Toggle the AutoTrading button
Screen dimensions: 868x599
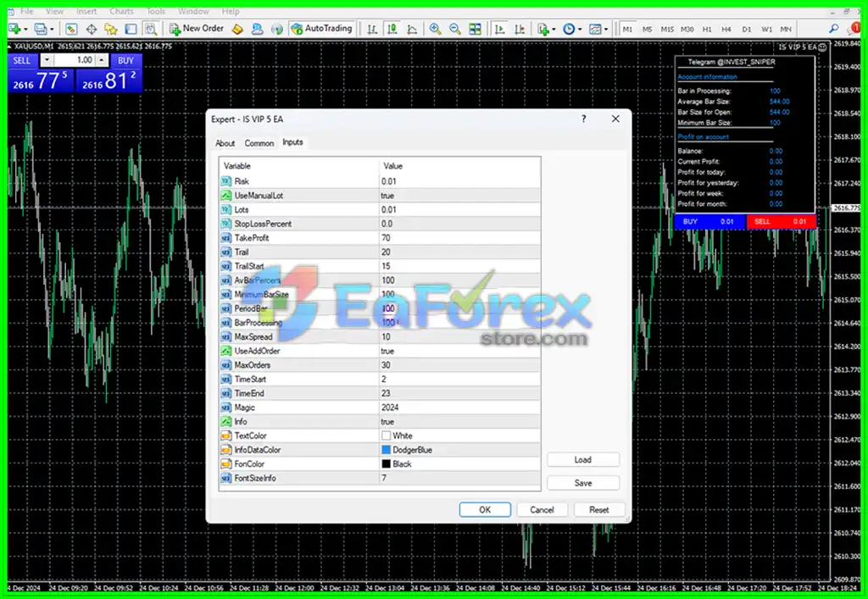321,29
